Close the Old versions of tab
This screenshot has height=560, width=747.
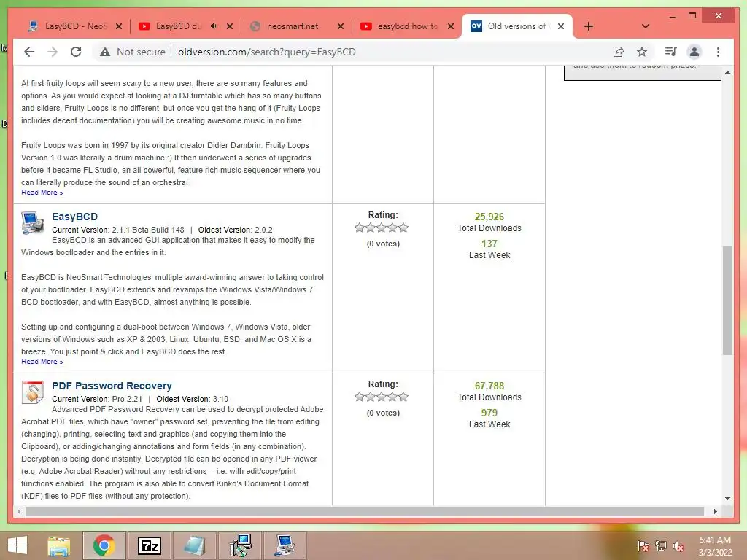coord(561,26)
